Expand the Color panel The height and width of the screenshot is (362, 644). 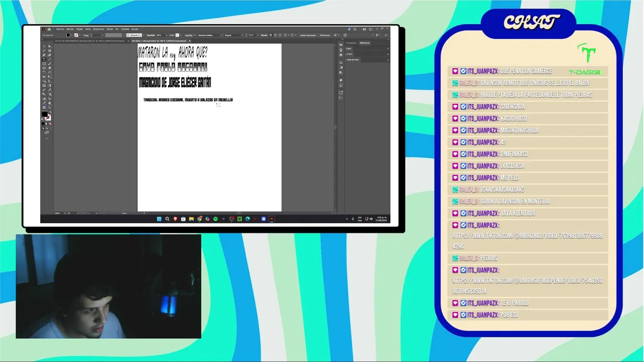click(350, 54)
